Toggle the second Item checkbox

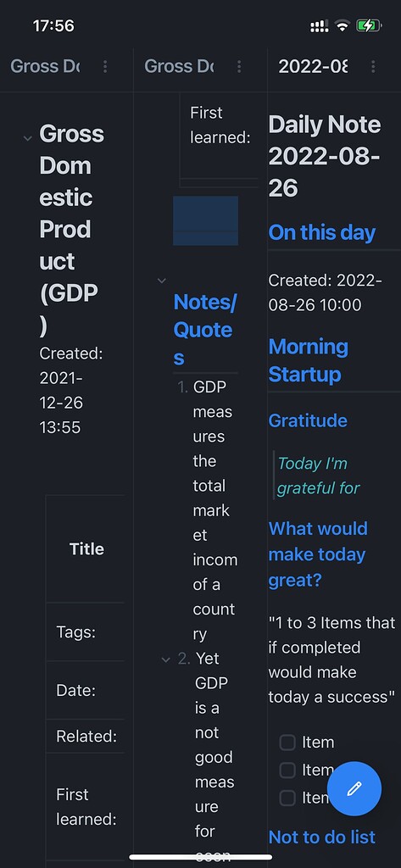[287, 770]
